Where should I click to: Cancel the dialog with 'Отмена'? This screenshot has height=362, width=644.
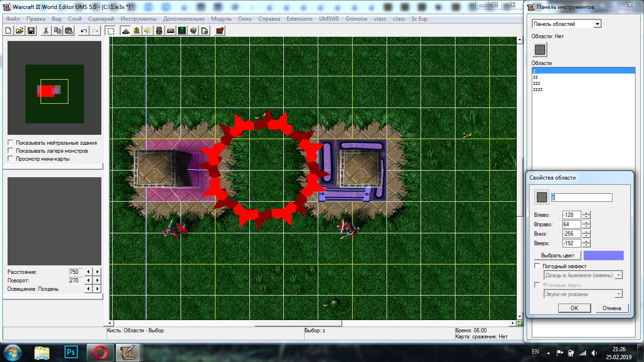[612, 308]
